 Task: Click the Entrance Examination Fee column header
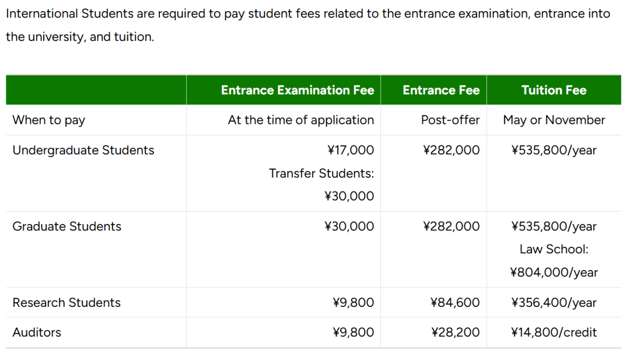tap(297, 90)
